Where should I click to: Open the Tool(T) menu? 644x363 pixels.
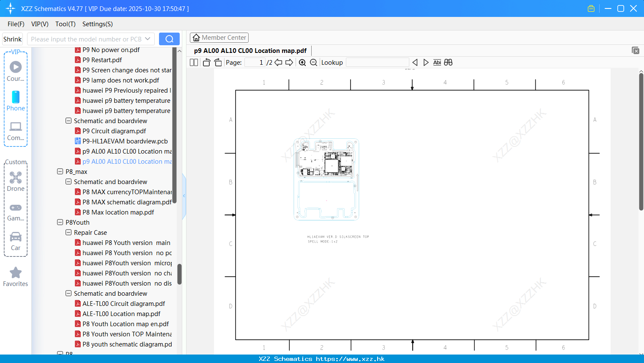(66, 24)
